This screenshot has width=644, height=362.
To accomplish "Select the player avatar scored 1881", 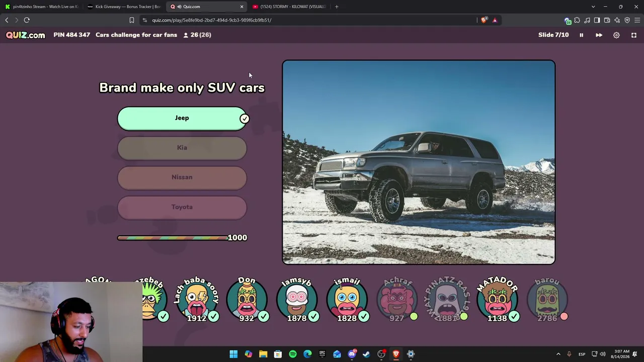I will point(447,300).
